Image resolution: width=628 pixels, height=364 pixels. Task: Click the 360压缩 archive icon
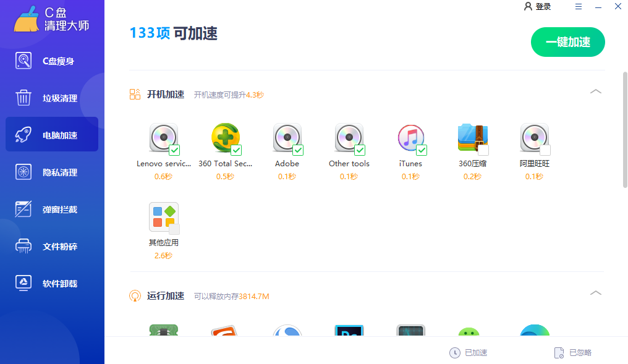473,138
